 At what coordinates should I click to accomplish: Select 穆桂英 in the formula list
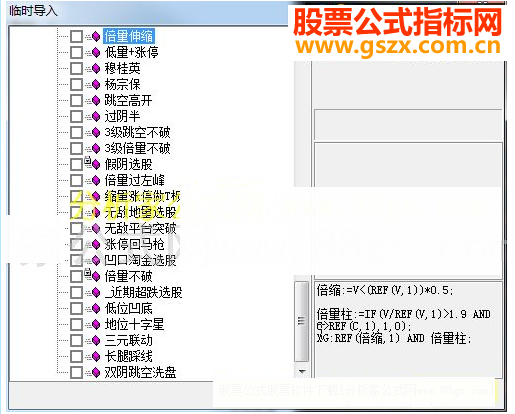pyautogui.click(x=122, y=68)
